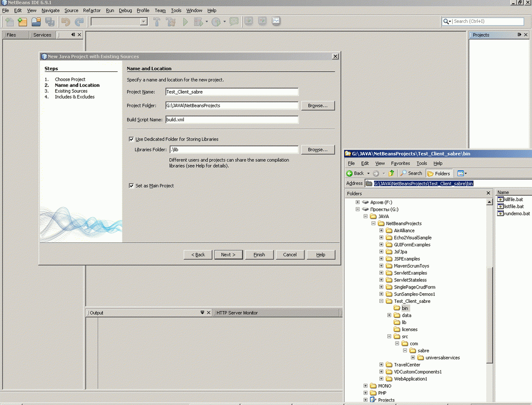Minimize the Projects panel

[x=519, y=35]
